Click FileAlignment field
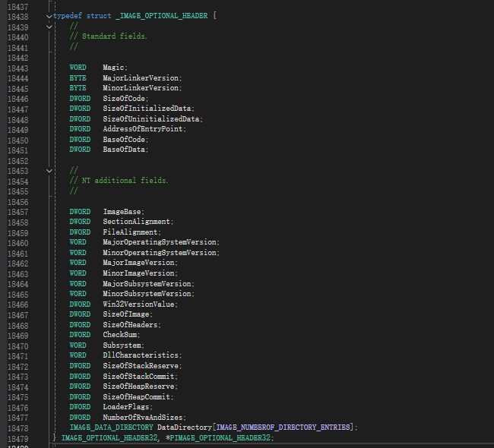The width and height of the screenshot is (494, 448). (x=130, y=232)
